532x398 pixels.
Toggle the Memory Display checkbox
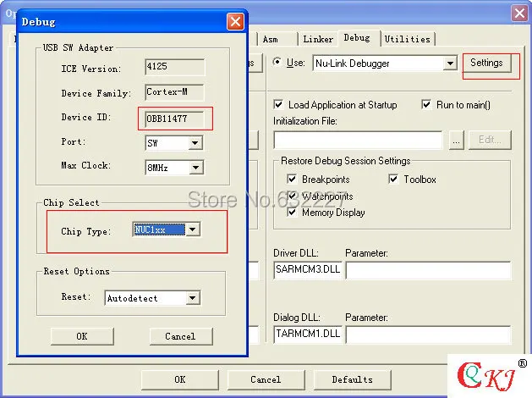[292, 213]
